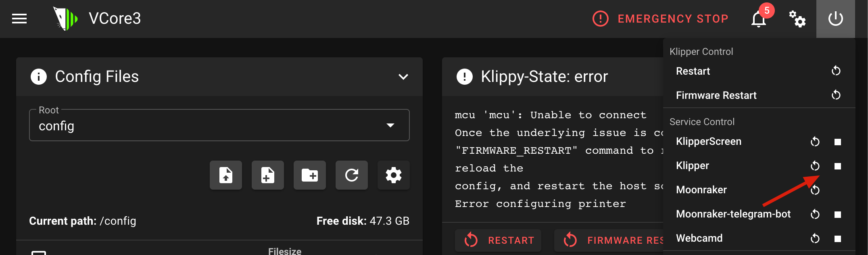
Task: Click the notifications bell icon
Action: pyautogui.click(x=758, y=19)
